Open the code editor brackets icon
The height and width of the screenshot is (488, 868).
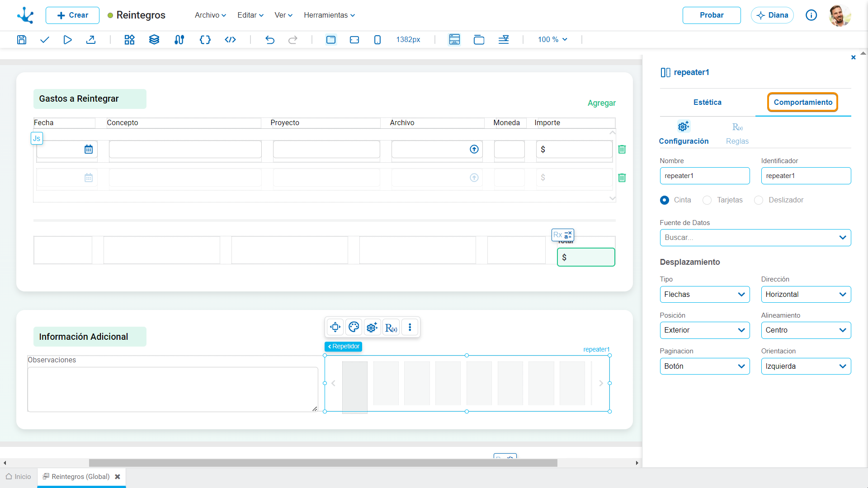205,40
